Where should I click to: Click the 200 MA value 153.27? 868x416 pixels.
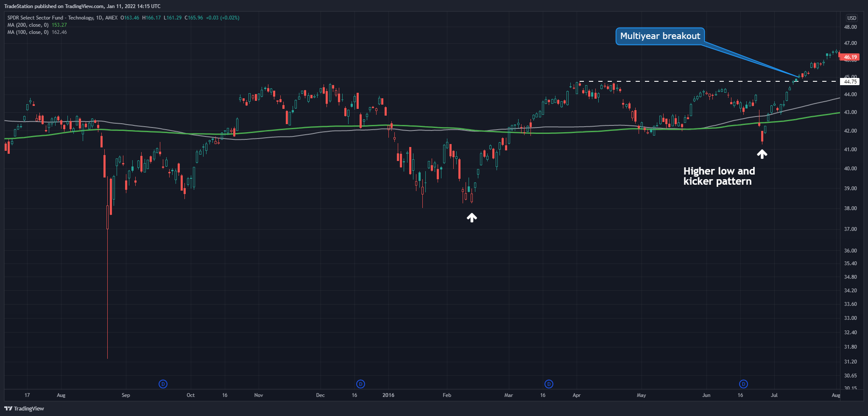(59, 25)
